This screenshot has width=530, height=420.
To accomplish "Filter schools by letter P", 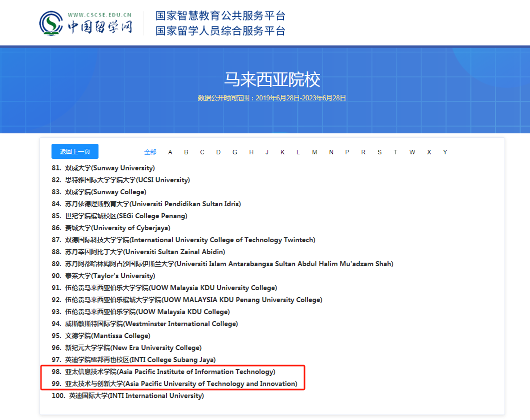I will click(x=347, y=152).
